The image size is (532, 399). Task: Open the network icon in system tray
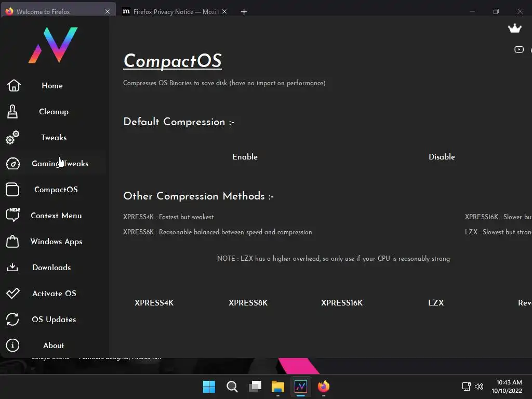(x=466, y=387)
